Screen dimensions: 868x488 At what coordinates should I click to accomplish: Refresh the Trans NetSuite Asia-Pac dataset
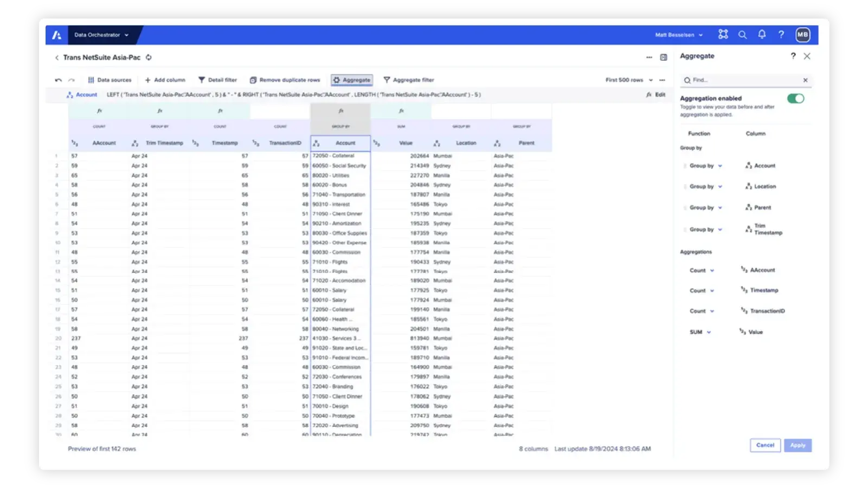coord(149,57)
